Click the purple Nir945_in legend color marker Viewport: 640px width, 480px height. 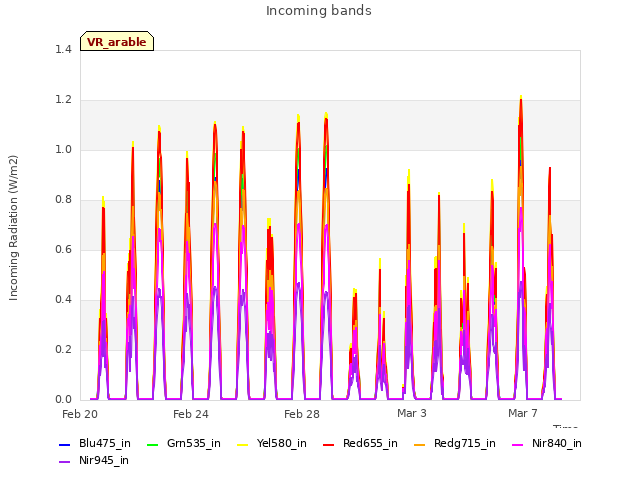pyautogui.click(x=64, y=462)
